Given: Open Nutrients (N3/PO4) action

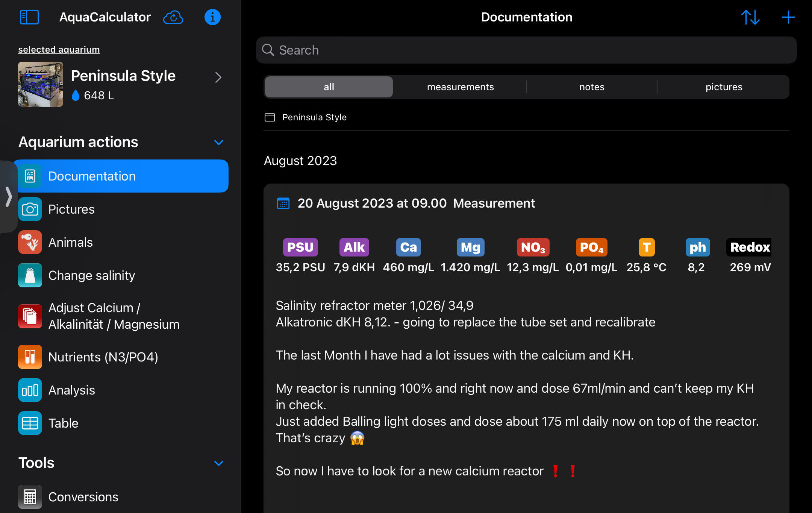Looking at the screenshot, I should pos(103,357).
